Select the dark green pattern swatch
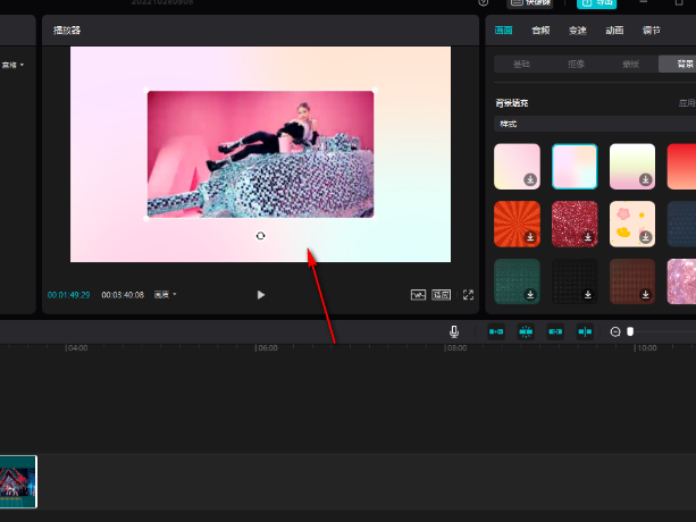The image size is (696, 522). (x=517, y=281)
